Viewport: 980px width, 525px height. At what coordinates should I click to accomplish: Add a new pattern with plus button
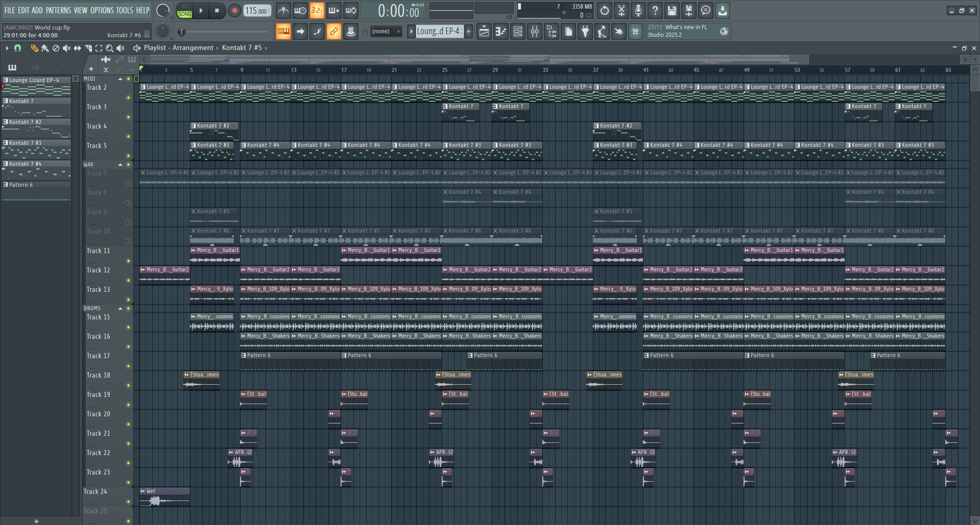tap(468, 31)
